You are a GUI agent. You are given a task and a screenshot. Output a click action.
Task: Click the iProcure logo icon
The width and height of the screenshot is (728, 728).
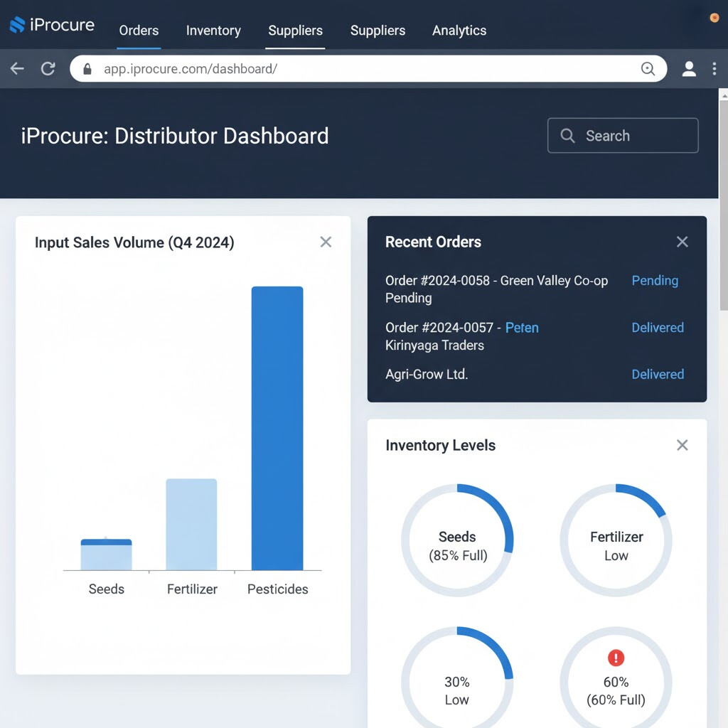pyautogui.click(x=17, y=25)
